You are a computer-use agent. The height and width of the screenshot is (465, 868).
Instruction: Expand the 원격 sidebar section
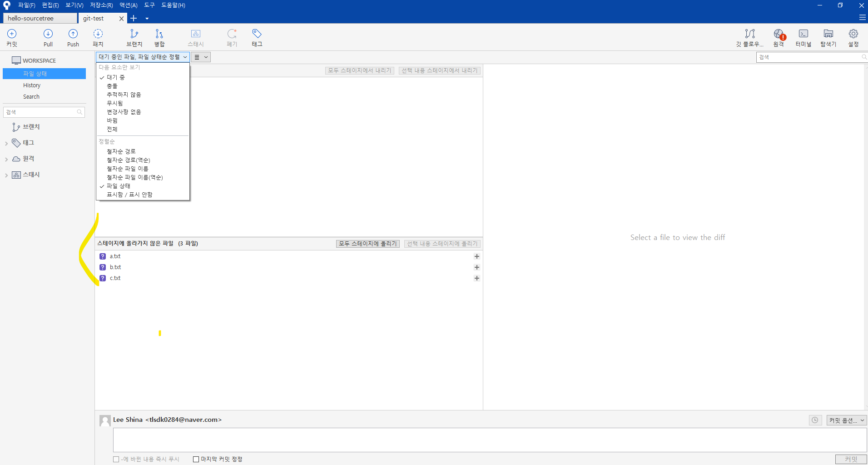pos(6,160)
